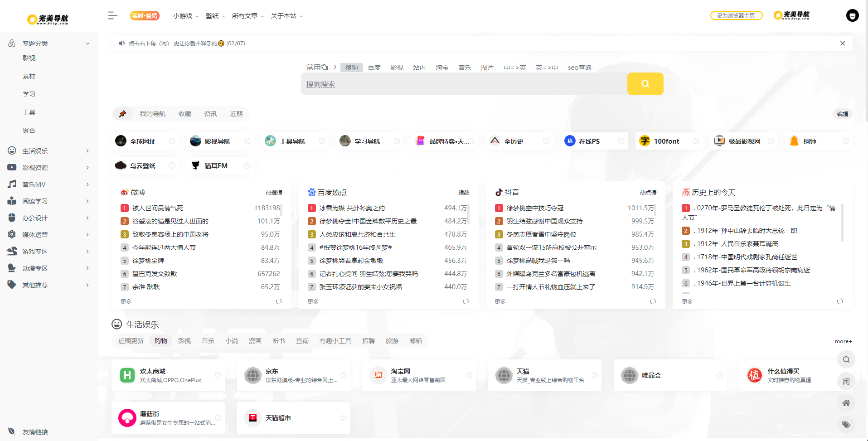The width and height of the screenshot is (868, 441).
Task: Expand the 媒体运营 sidebar category
Action: [x=87, y=235]
